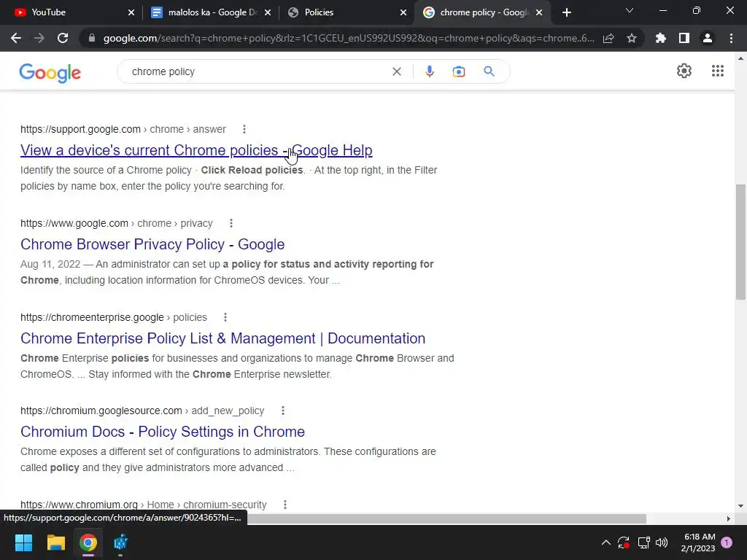The image size is (747, 560).
Task: Click the https://chromeenterprise.google › policies text
Action: coord(114,317)
